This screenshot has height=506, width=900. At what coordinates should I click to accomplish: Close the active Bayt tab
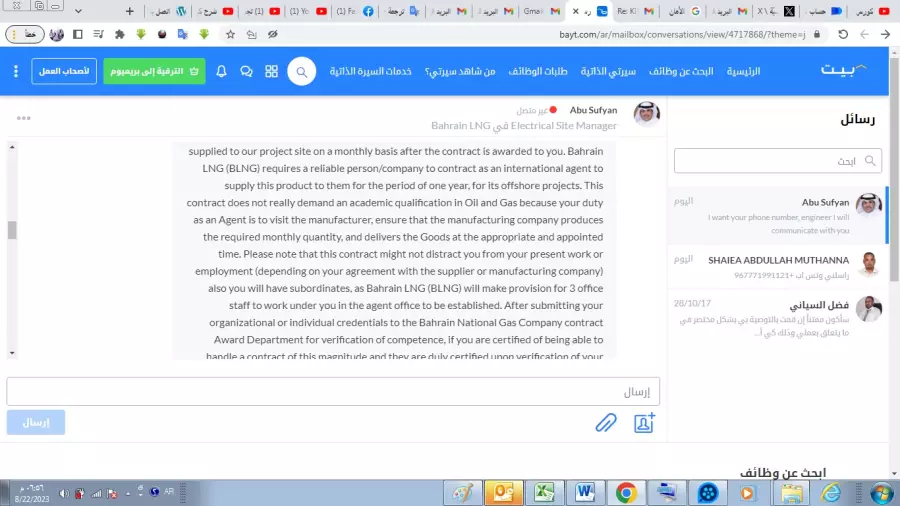tap(575, 11)
